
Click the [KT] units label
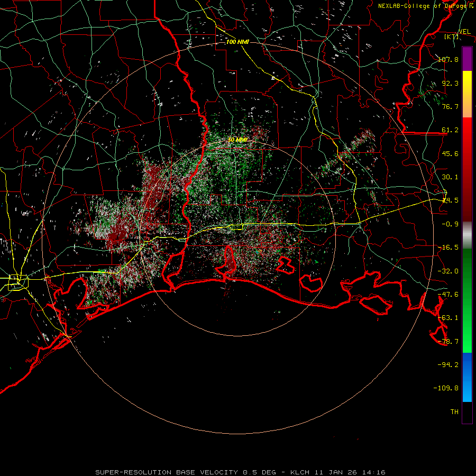(x=451, y=36)
